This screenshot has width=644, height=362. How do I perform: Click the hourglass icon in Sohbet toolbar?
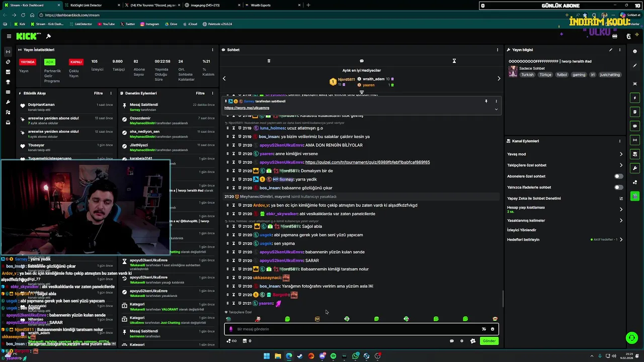[x=454, y=61]
